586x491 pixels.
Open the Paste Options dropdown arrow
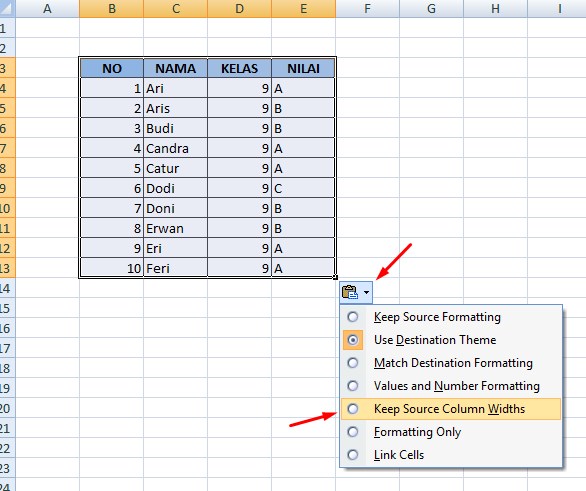click(367, 293)
